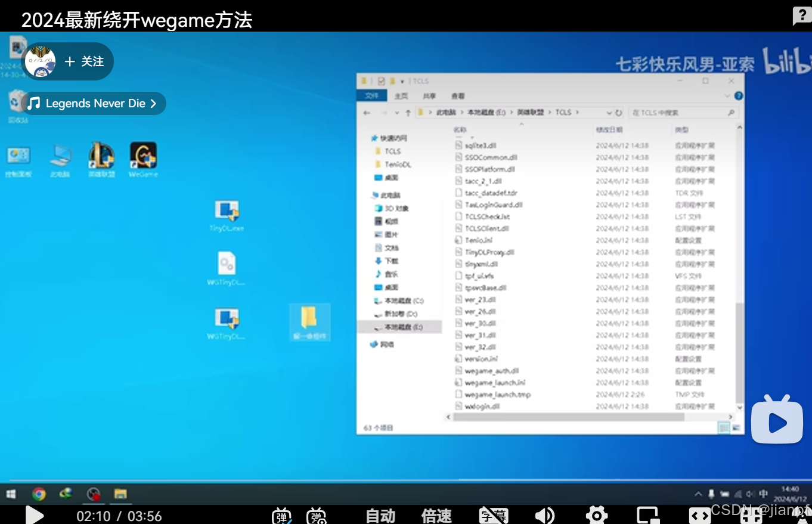Open recent locations dropdown arrow
This screenshot has height=524, width=812.
click(x=396, y=113)
